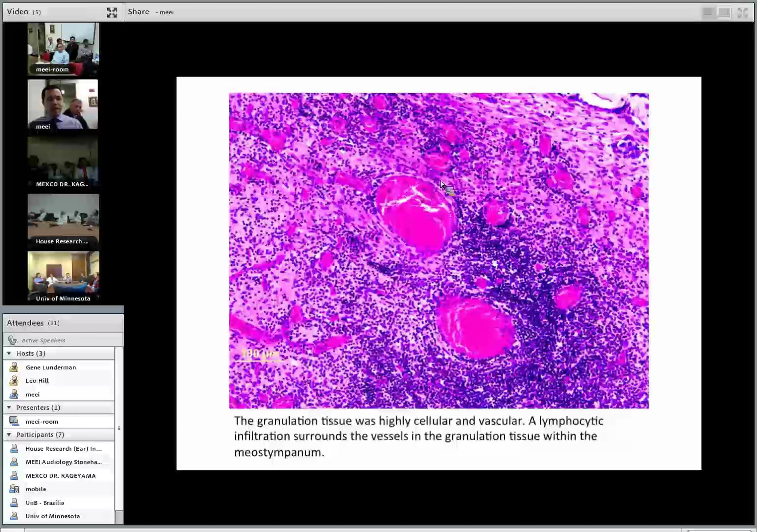The image size is (757, 532).
Task: Click the Attendees pod resize grip handle
Action: click(x=119, y=428)
